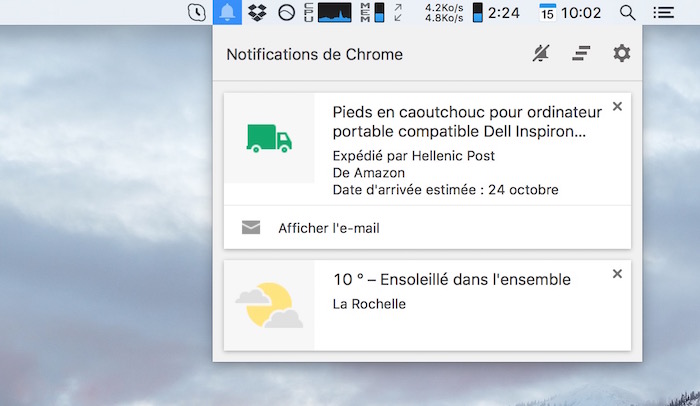Click the sun and clouds weather icon

pyautogui.click(x=269, y=306)
